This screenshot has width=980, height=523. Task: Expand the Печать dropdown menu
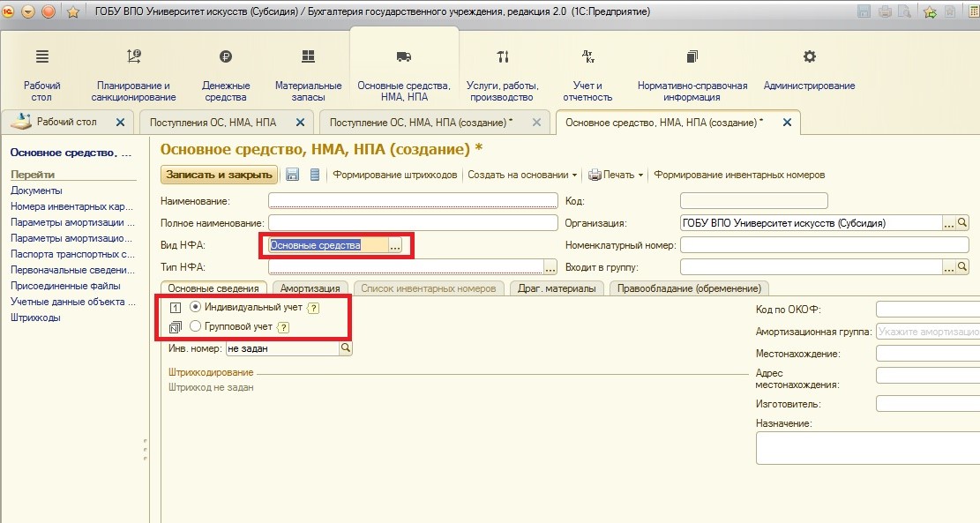click(x=616, y=175)
